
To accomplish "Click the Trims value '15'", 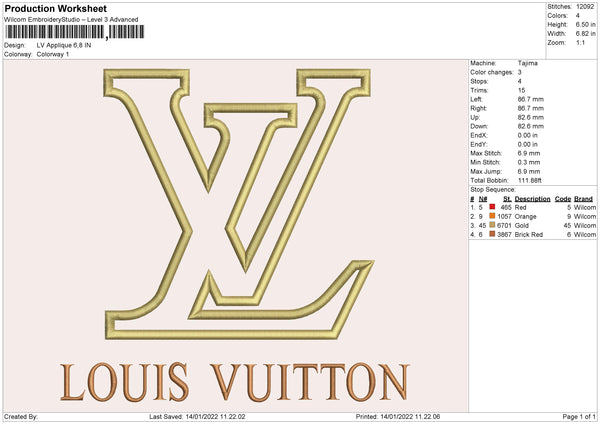I will (521, 90).
